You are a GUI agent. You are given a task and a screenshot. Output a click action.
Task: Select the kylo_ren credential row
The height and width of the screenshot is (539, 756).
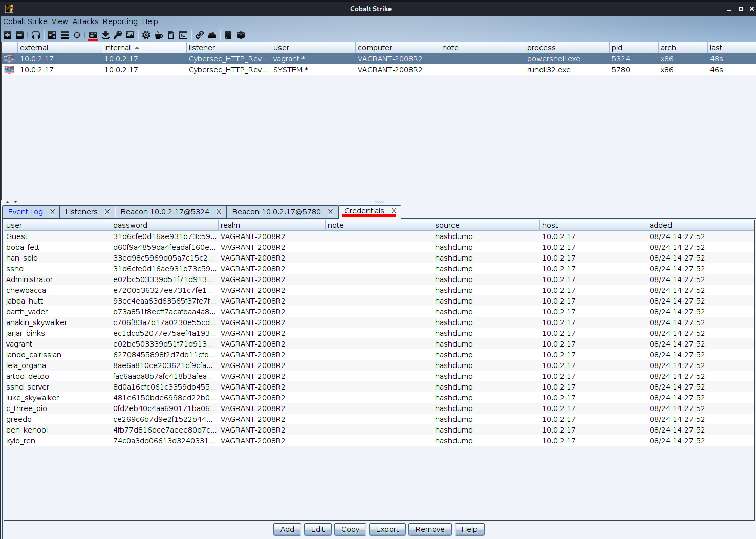click(379, 441)
